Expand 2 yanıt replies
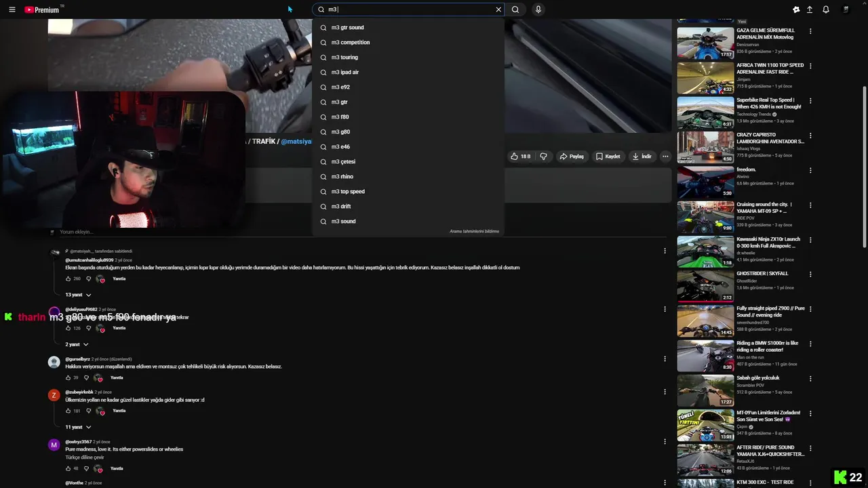Viewport: 868px width, 488px height. tap(77, 344)
